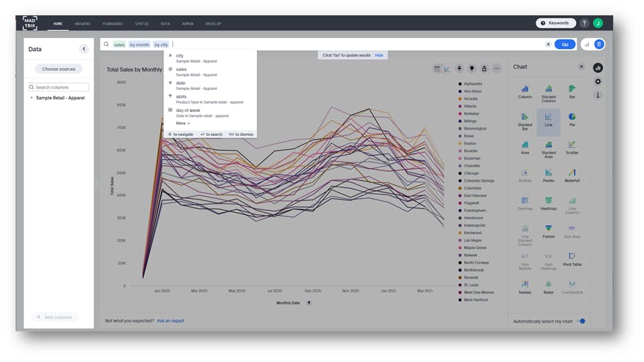Open the Data tab in top navigation
Viewport: 644px width, 362px height.
click(165, 24)
